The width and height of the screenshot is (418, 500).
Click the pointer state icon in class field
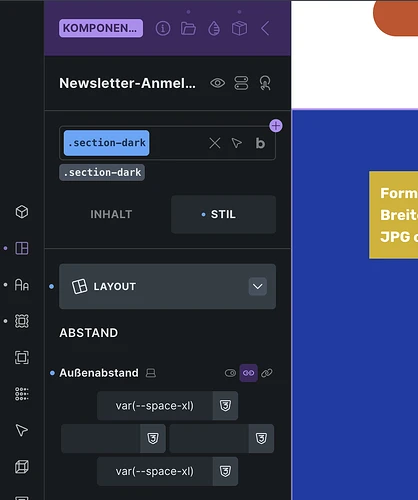[237, 143]
